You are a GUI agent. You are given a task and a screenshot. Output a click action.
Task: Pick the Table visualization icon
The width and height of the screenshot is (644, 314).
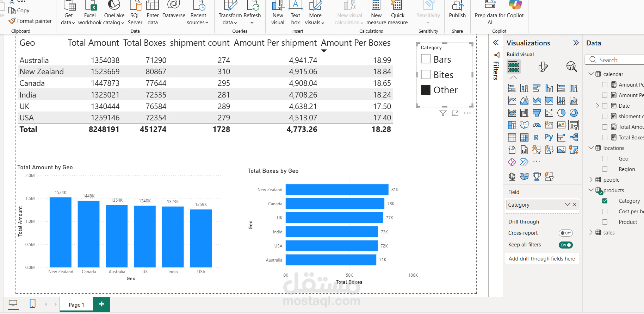[x=512, y=137]
